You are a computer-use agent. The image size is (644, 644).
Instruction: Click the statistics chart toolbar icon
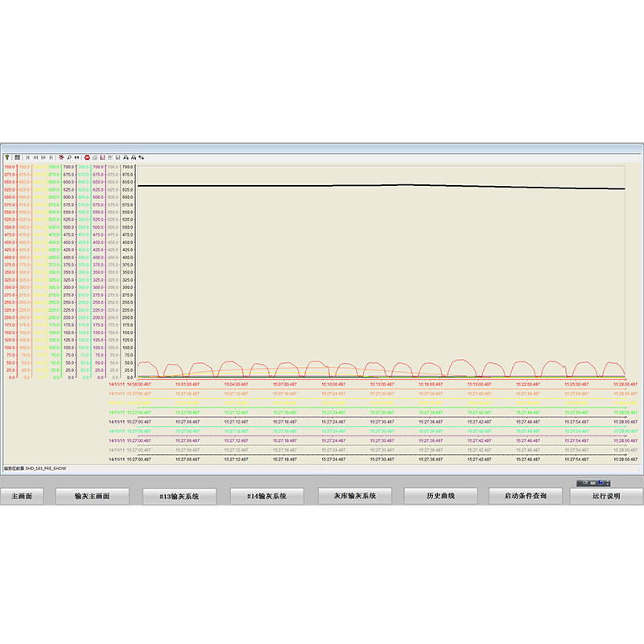[x=103, y=158]
